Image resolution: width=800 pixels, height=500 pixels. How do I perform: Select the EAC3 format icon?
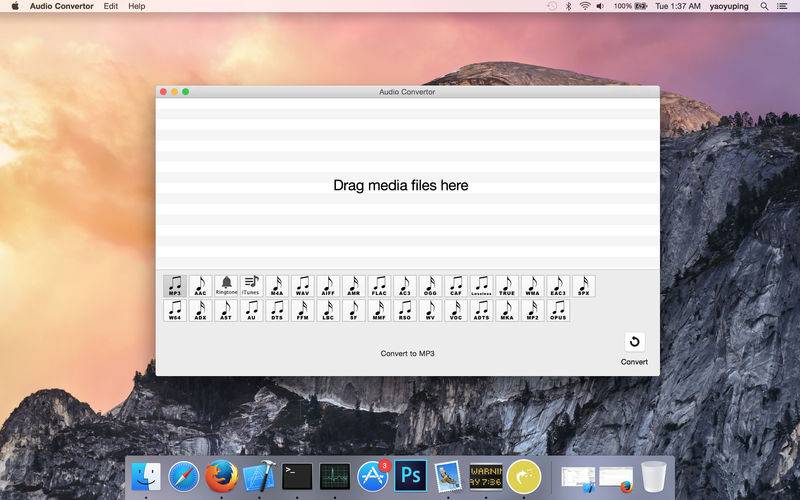click(x=558, y=286)
